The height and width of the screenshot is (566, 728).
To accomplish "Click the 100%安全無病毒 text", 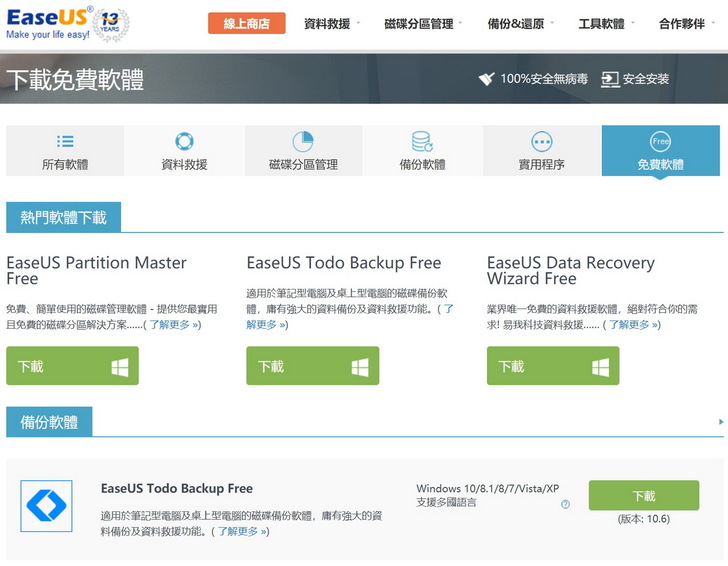I will tap(544, 79).
